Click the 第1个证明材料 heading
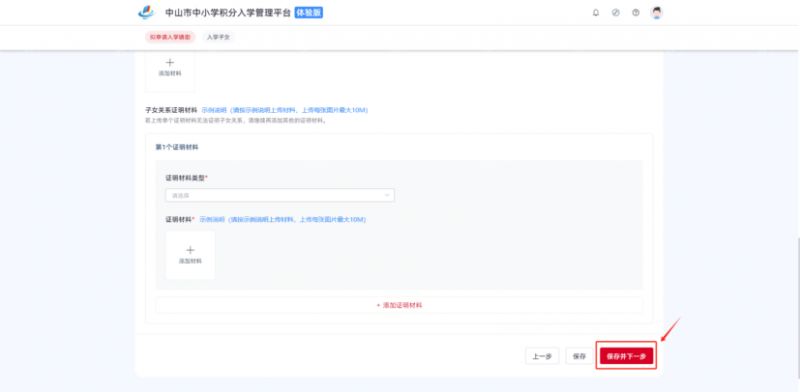The image size is (800, 392). [x=177, y=148]
